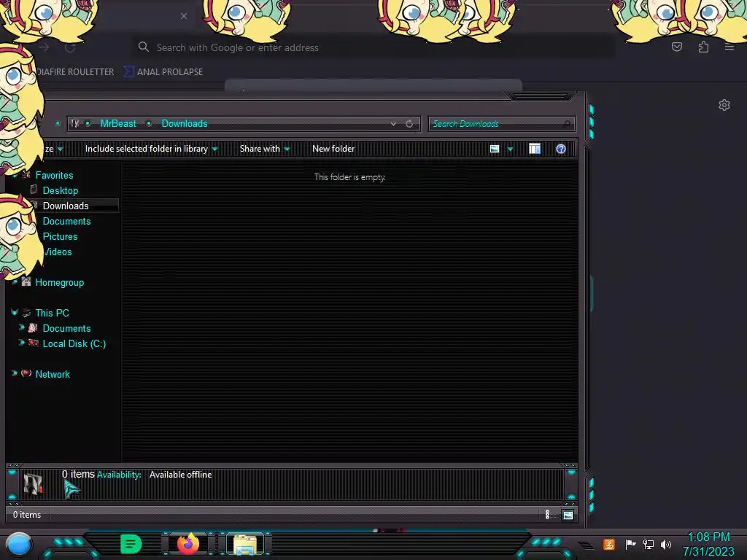Image resolution: width=747 pixels, height=560 pixels.
Task: Close the current Firefox tab
Action: pos(184,16)
